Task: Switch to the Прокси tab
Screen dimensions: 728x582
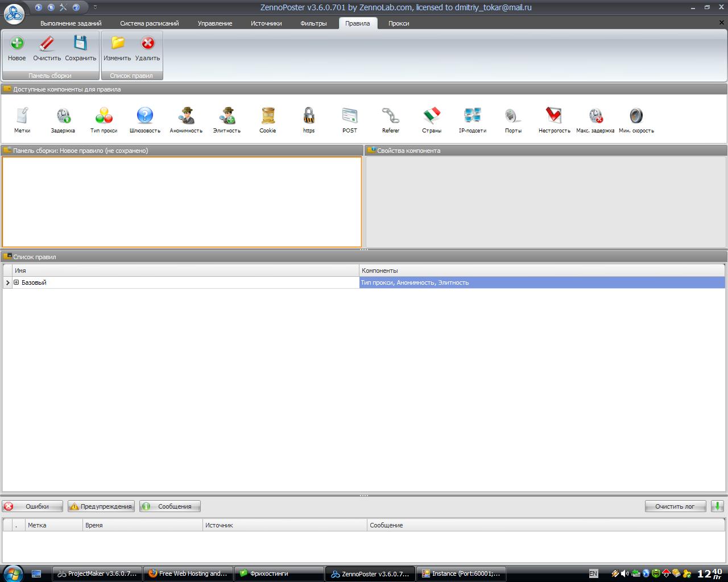Action: (x=399, y=23)
